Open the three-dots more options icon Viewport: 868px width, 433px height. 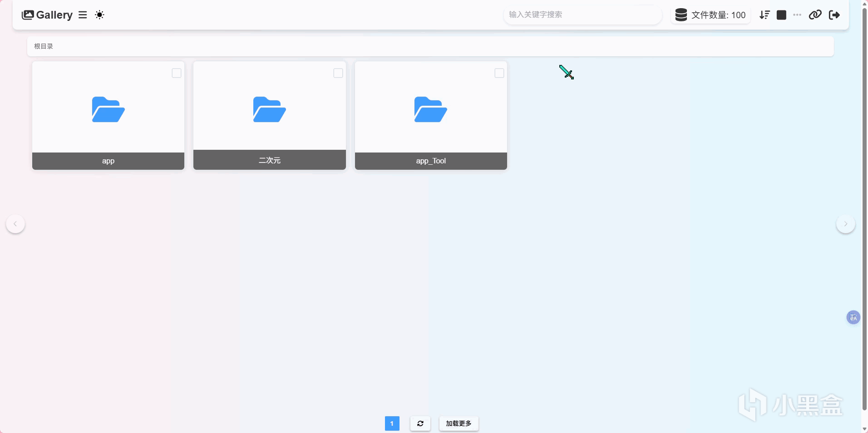coord(797,15)
